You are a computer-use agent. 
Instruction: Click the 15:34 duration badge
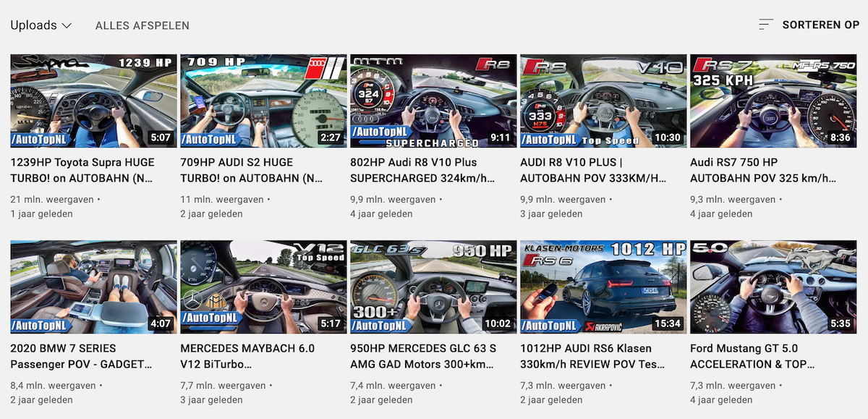[668, 323]
